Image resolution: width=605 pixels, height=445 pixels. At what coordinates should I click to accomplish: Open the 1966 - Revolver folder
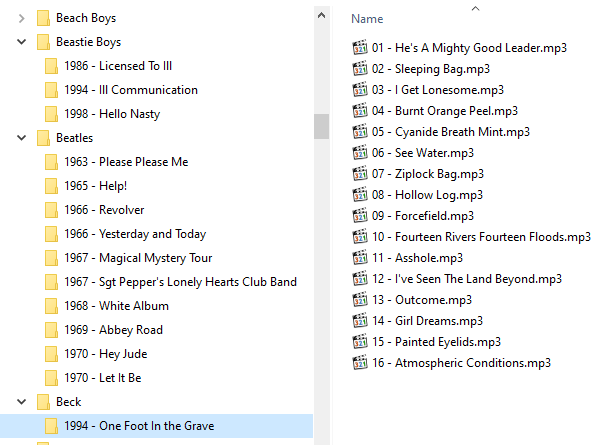[104, 210]
